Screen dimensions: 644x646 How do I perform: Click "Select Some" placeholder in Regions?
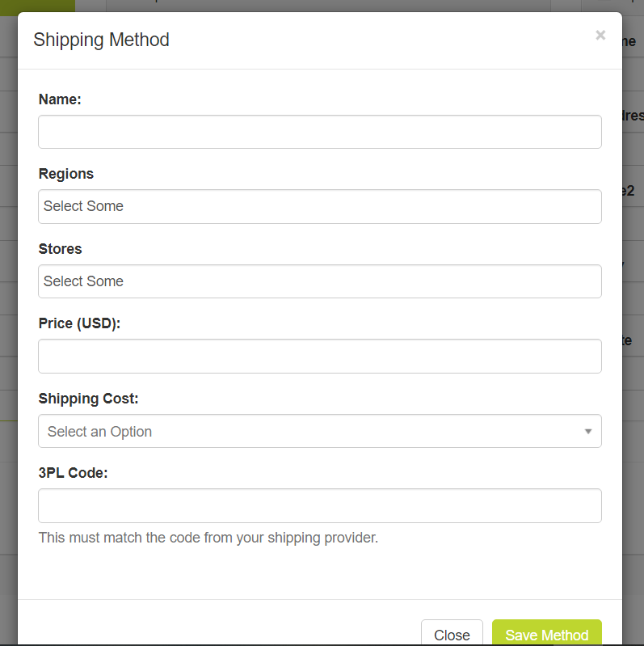click(83, 206)
